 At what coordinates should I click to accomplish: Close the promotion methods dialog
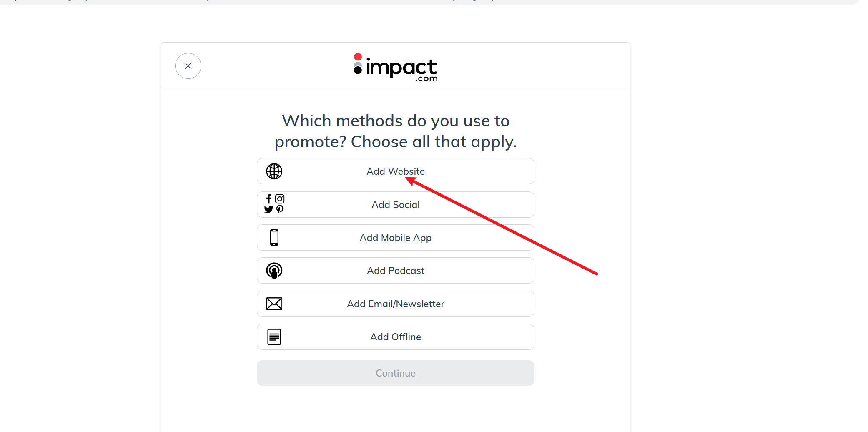(x=188, y=66)
